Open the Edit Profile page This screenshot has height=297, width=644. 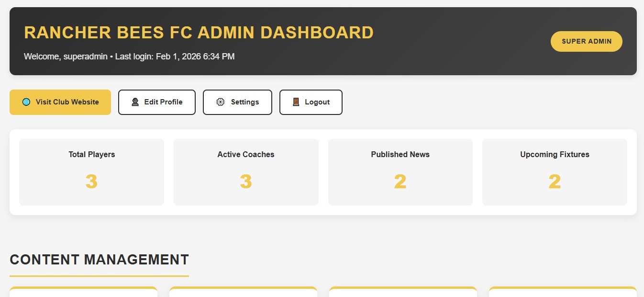157,102
